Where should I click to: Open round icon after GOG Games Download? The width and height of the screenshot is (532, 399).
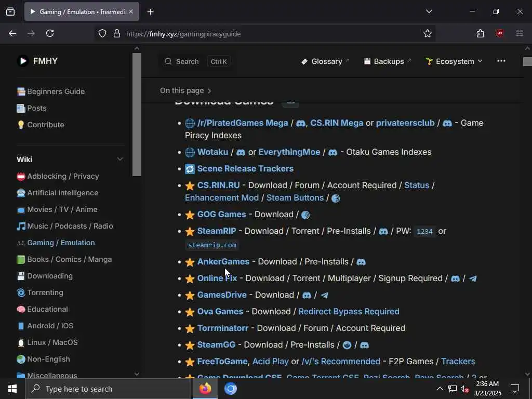305,215
